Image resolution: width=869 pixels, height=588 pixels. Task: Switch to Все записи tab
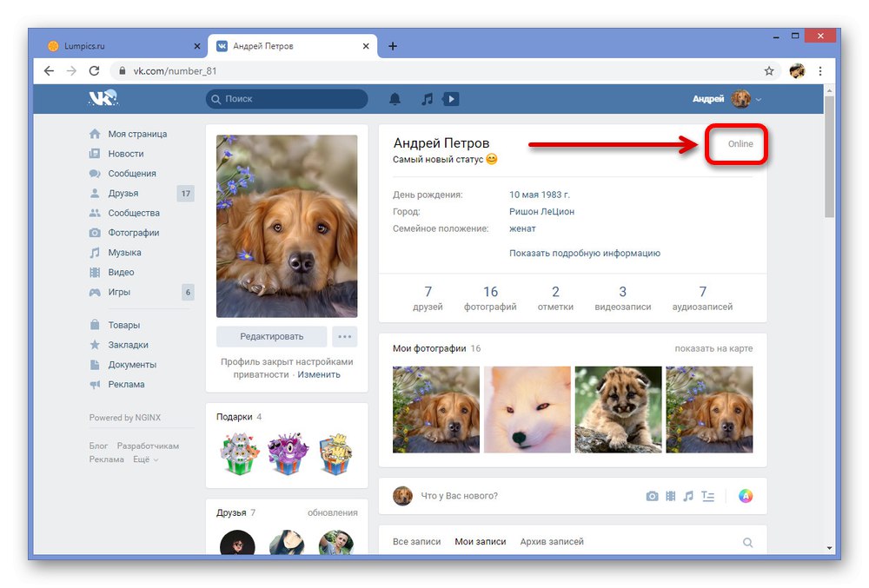[417, 541]
